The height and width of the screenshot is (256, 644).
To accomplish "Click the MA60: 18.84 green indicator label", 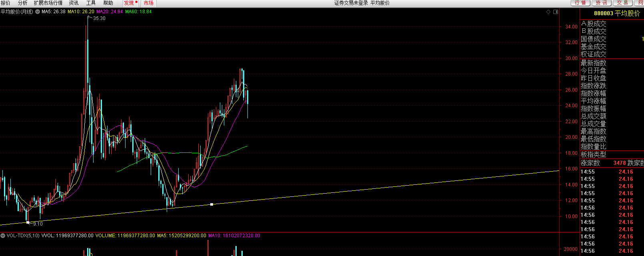I will [x=138, y=12].
